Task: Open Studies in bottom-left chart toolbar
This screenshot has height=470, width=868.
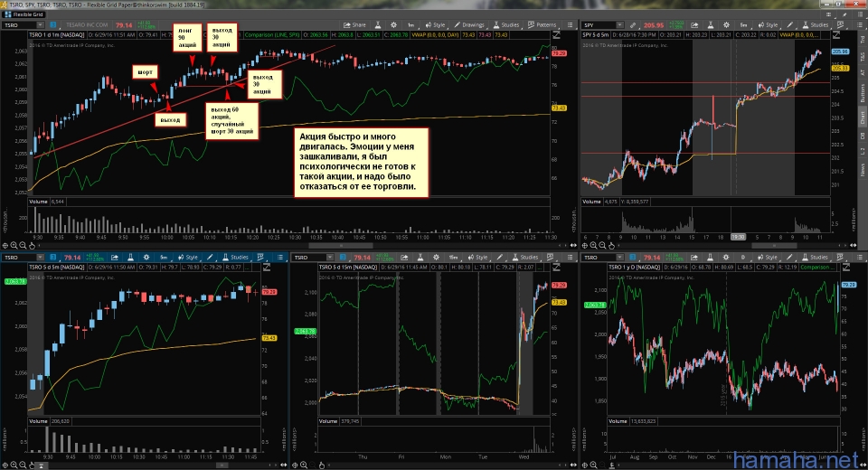Action: pos(235,258)
